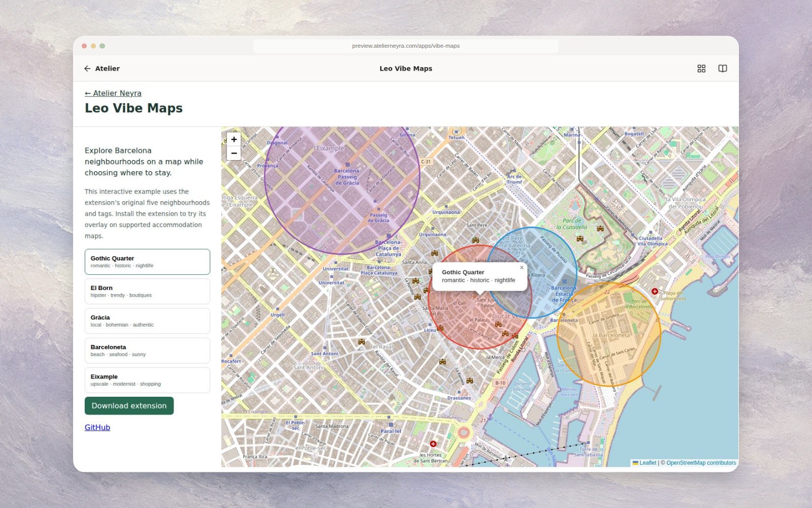Follow the Atelier Neyra back link
Viewport: 812px width, 508px height.
pos(113,93)
